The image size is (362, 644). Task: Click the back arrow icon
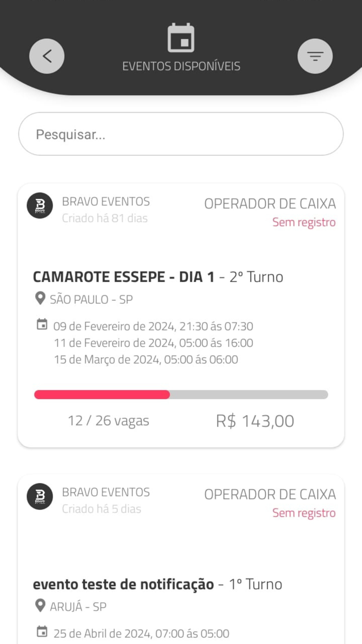[47, 55]
